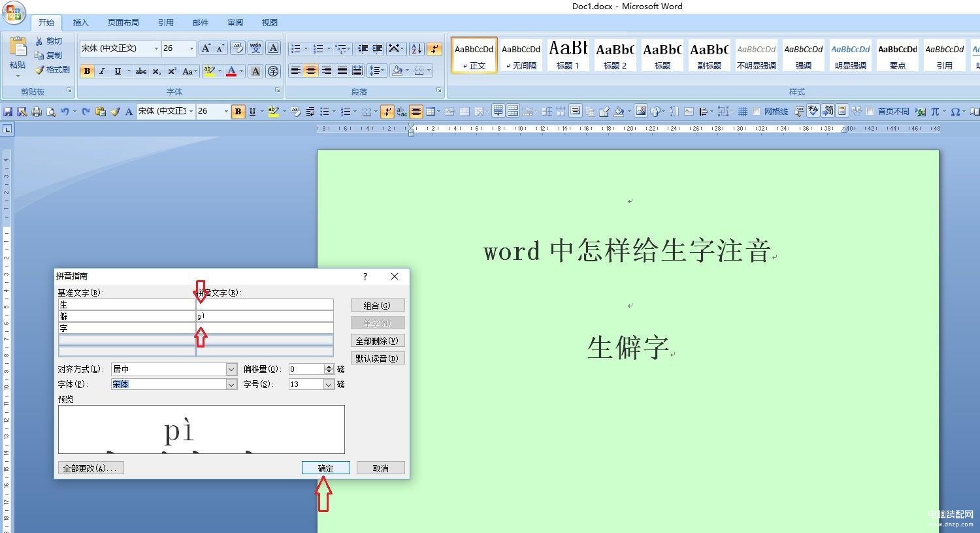
Task: Click the strikethrough (abc) icon
Action: click(x=141, y=71)
